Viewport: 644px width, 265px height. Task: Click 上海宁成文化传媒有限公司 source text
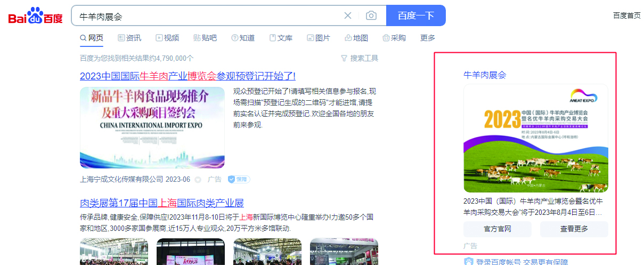[x=121, y=180]
